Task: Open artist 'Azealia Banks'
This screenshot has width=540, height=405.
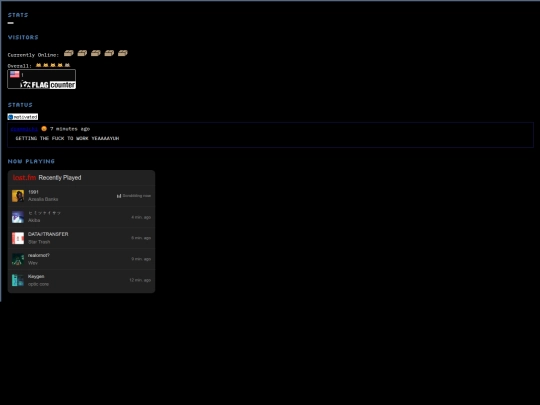Action: click(x=43, y=199)
